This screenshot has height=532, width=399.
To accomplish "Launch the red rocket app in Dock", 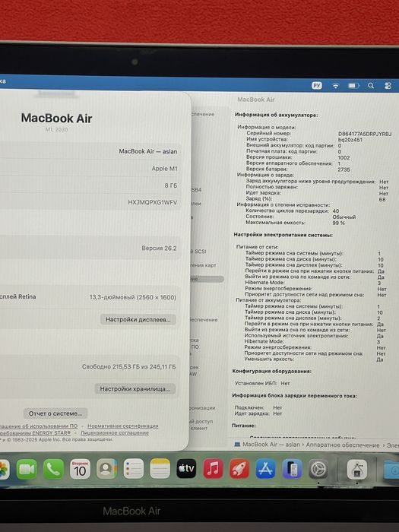I will pos(239,469).
